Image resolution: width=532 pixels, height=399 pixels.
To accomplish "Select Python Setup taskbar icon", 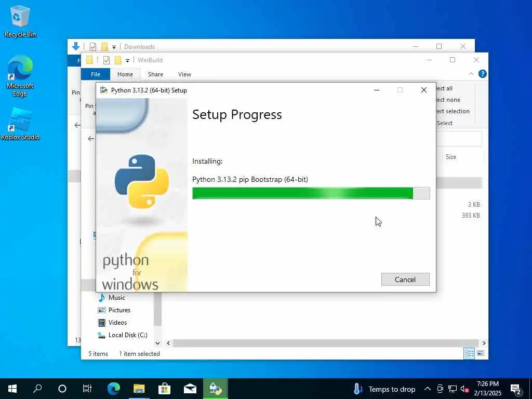I will (x=216, y=389).
